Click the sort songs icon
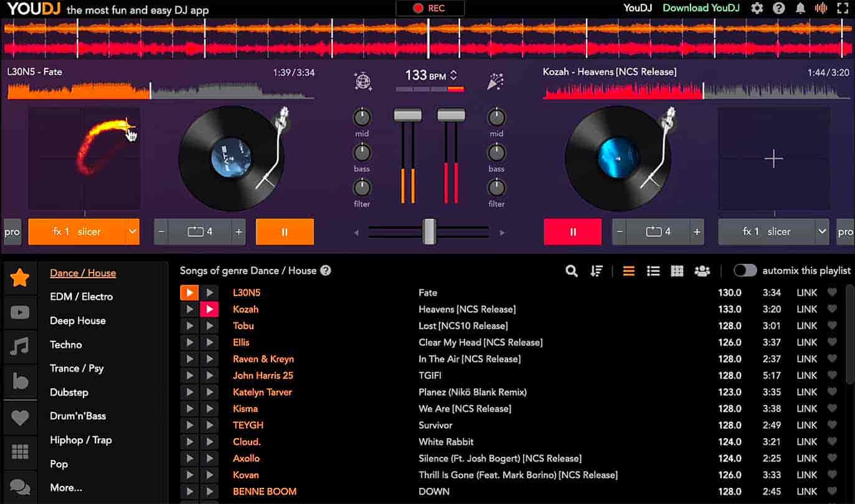 click(x=597, y=271)
